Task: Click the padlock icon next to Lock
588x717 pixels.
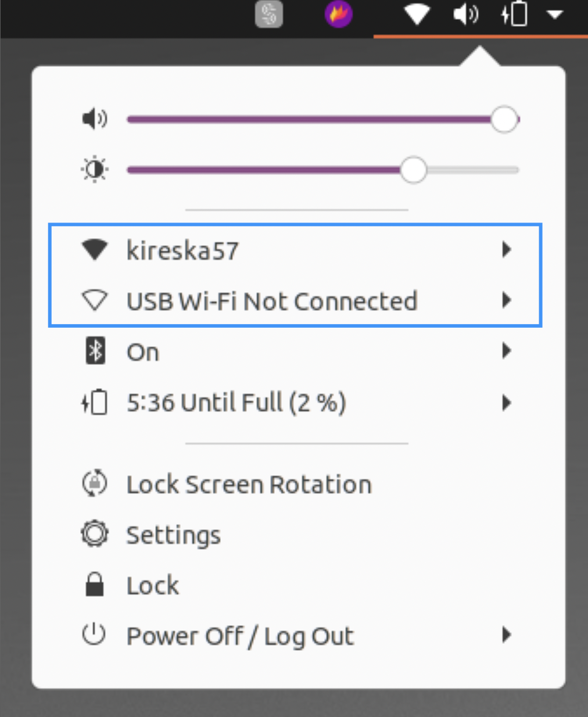Action: coord(95,585)
